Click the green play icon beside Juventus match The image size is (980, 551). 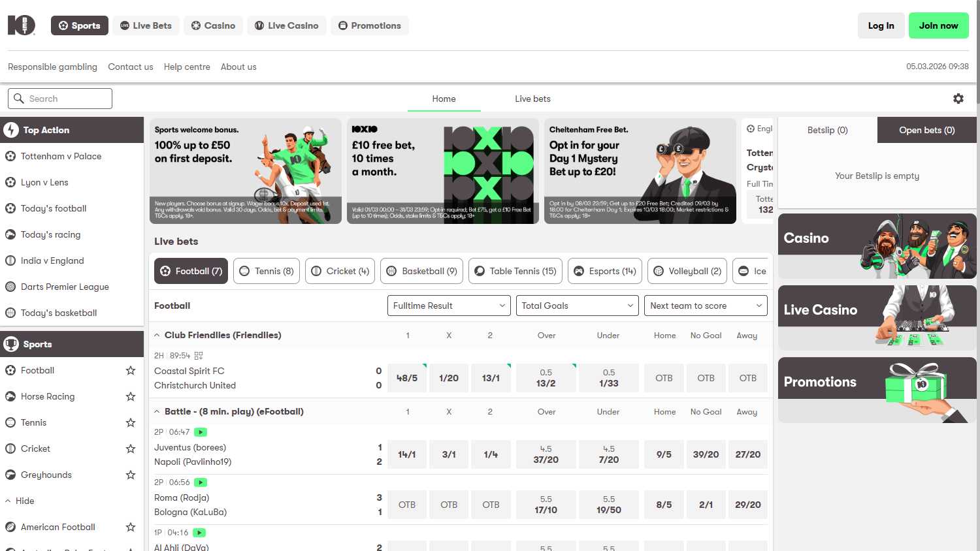pyautogui.click(x=200, y=432)
